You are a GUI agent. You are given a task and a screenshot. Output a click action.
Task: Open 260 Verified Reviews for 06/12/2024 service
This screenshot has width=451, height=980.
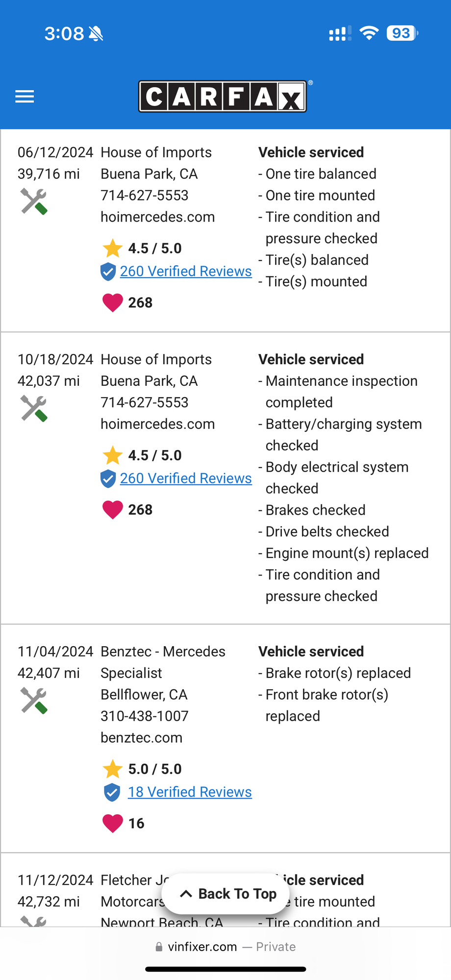(x=186, y=271)
